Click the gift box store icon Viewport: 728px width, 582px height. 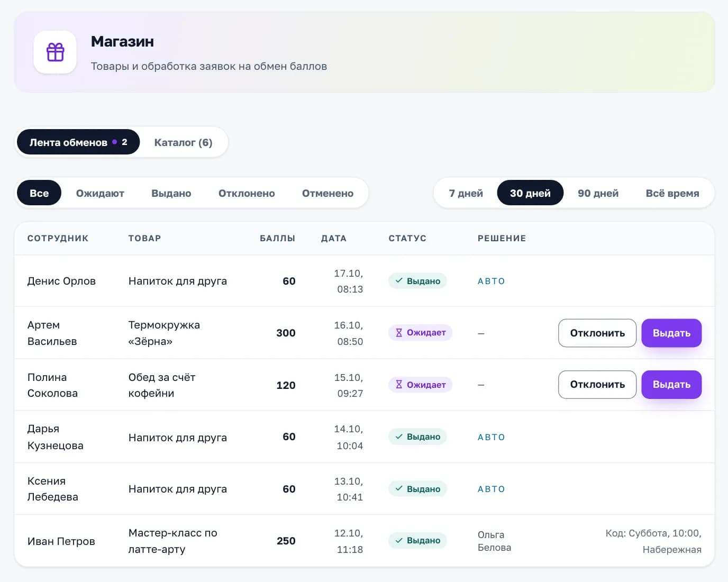click(x=55, y=52)
